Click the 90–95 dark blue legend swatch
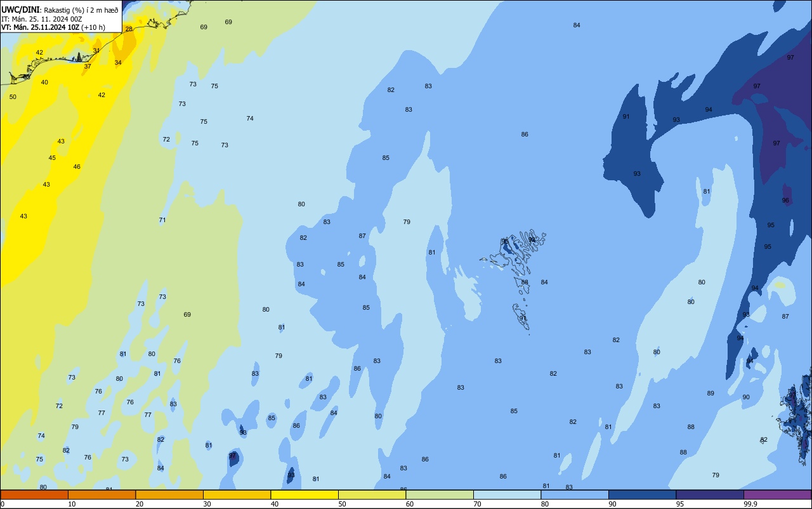The image size is (812, 509). [642, 494]
